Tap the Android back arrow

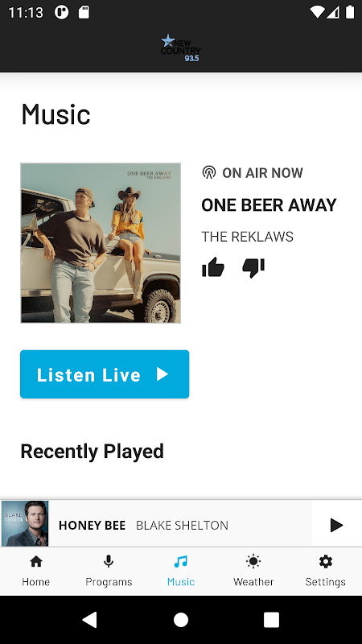click(x=90, y=620)
